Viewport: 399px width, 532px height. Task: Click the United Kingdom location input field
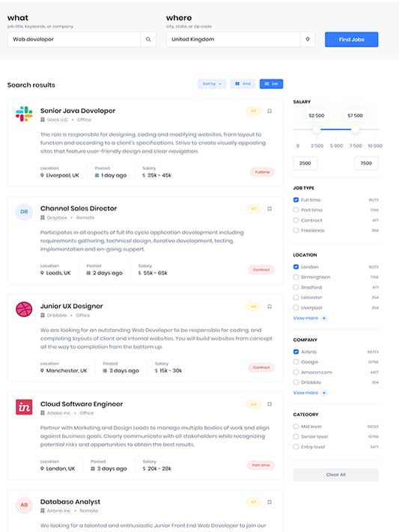[x=233, y=40]
